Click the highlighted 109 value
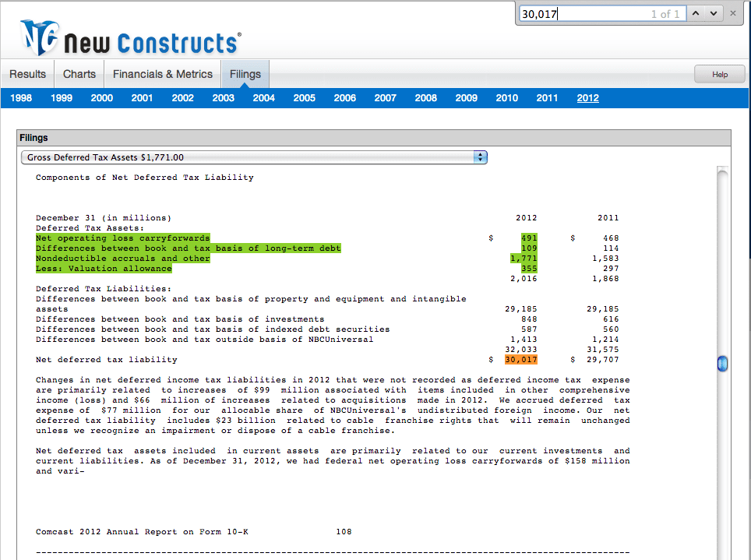Image resolution: width=751 pixels, height=560 pixels. tap(529, 248)
